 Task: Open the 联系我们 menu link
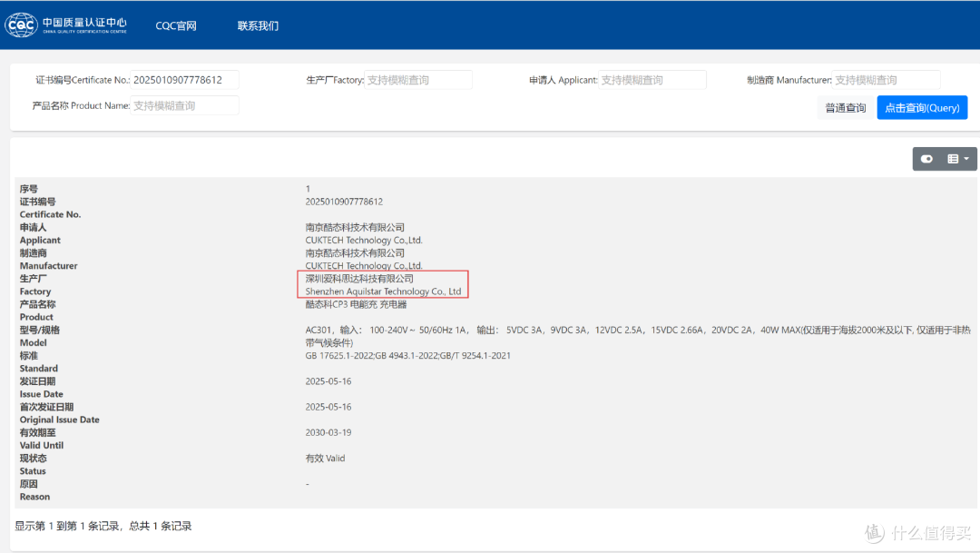(258, 25)
